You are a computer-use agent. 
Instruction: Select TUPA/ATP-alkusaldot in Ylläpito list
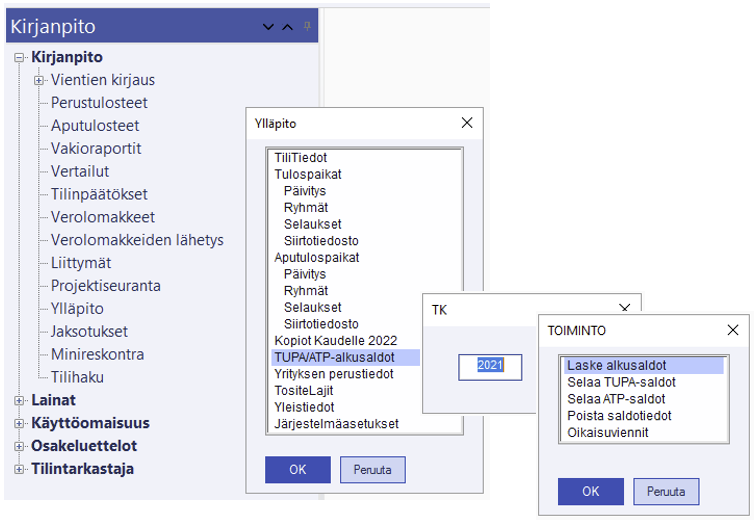[334, 357]
